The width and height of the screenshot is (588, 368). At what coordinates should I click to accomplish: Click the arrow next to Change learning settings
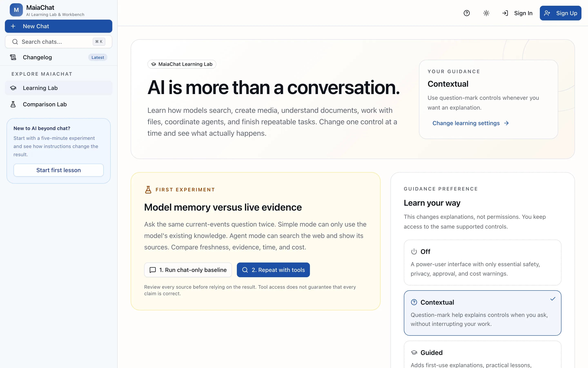(506, 123)
